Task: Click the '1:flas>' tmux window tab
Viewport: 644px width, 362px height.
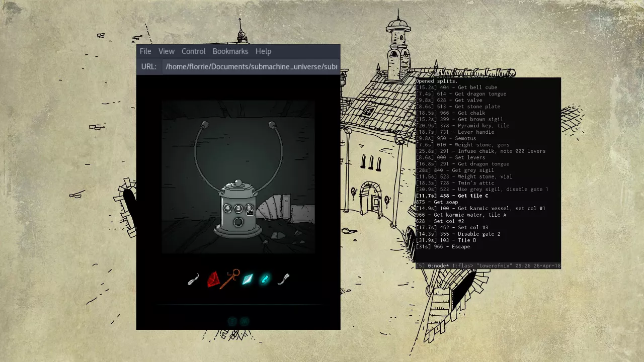Action: (x=462, y=265)
